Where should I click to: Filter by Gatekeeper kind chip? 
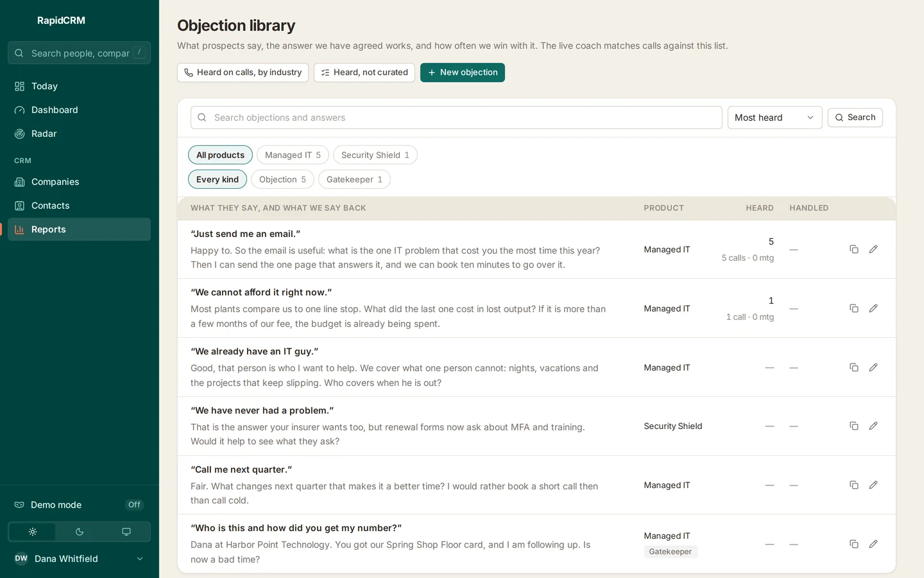coord(354,179)
